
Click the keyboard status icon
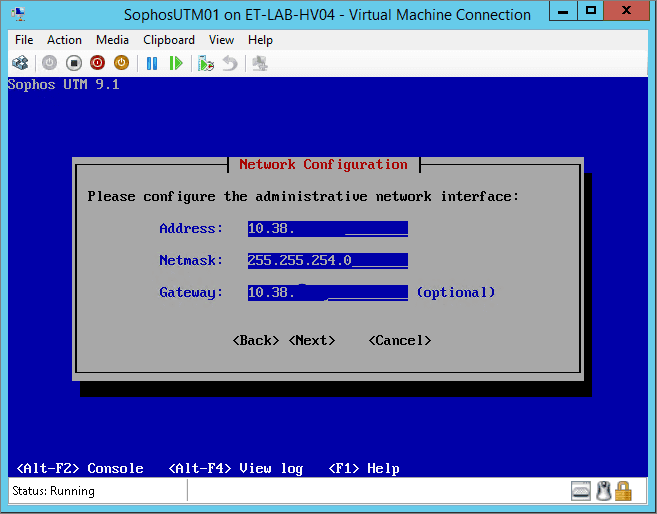(581, 491)
